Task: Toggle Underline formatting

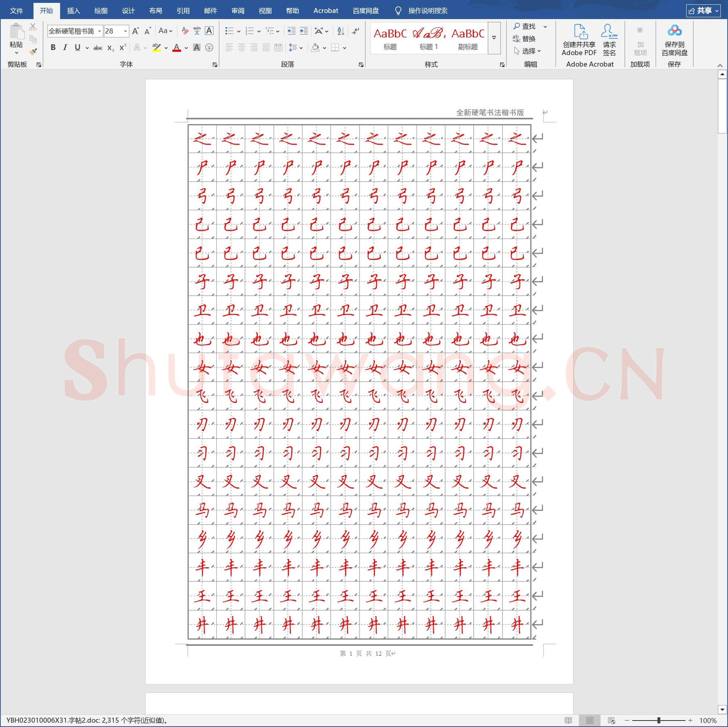Action: (77, 48)
